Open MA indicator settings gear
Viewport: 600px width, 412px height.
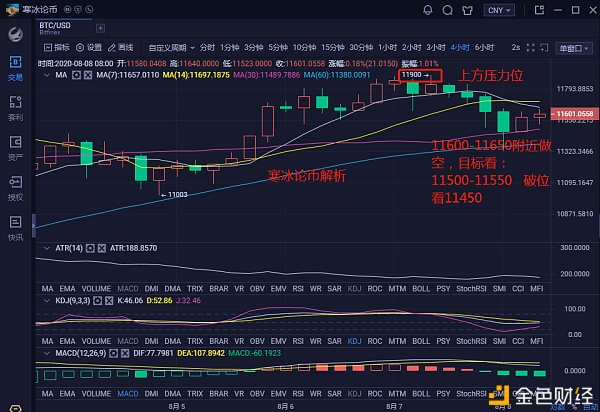coord(76,75)
